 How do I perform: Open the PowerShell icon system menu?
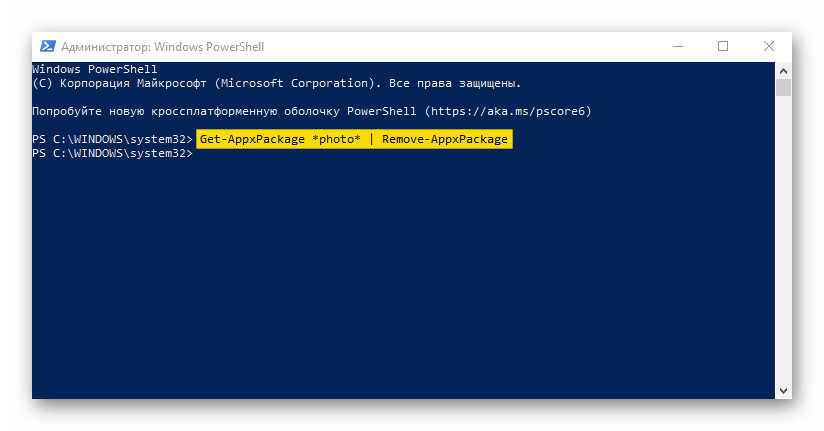tap(48, 47)
